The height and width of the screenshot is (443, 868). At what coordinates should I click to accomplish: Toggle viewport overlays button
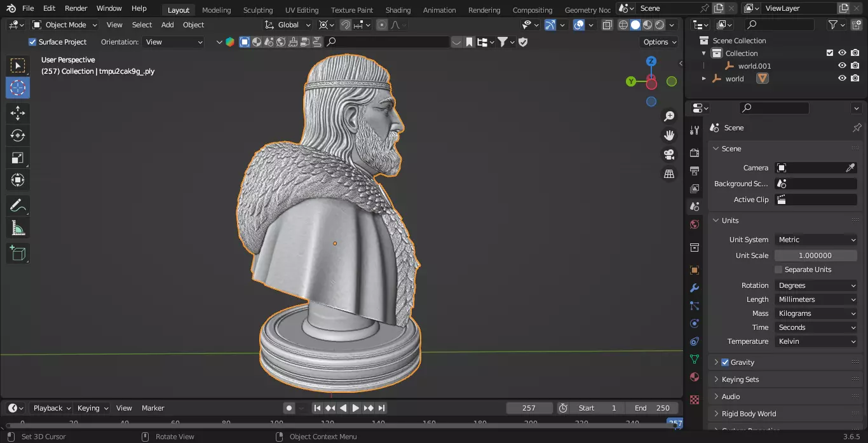(579, 25)
